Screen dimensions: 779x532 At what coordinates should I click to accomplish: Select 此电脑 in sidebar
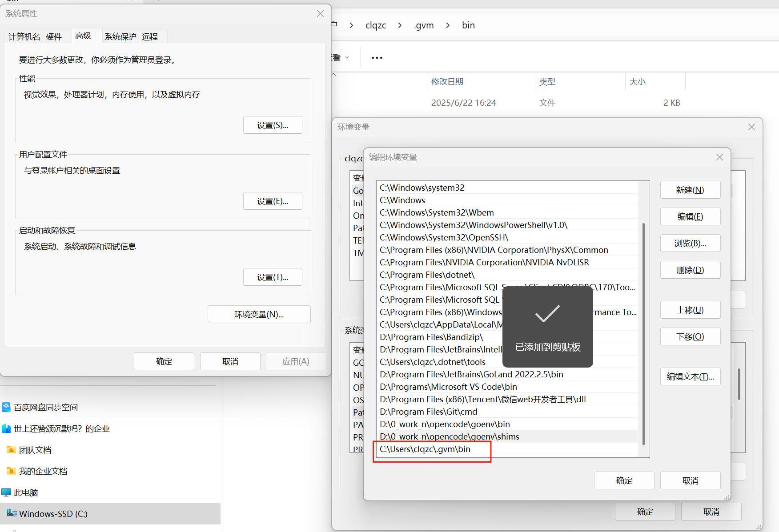pos(26,492)
